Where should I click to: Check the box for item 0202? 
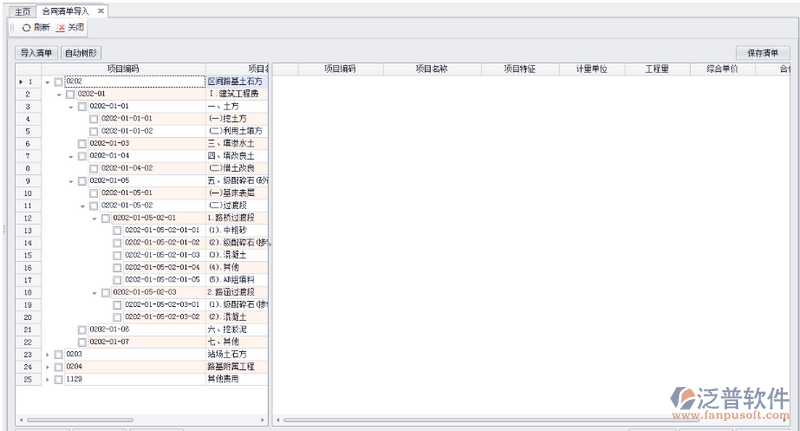click(59, 82)
